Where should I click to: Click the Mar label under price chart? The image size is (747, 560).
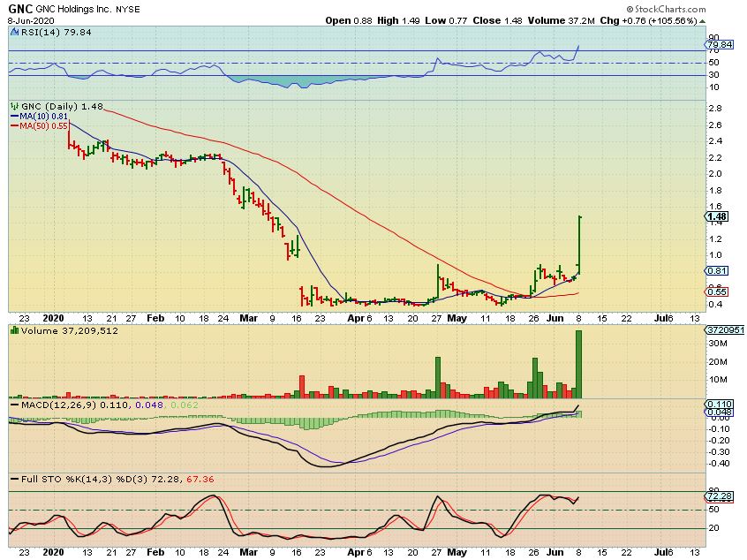click(248, 318)
